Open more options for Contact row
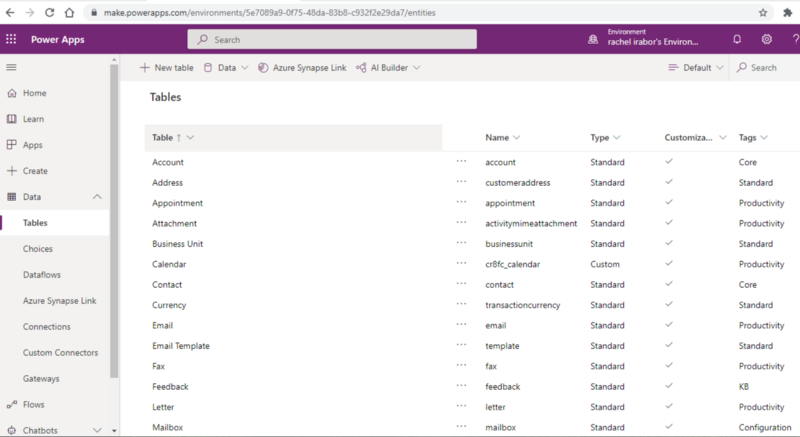Screen dimensions: 800x437 tap(461, 284)
